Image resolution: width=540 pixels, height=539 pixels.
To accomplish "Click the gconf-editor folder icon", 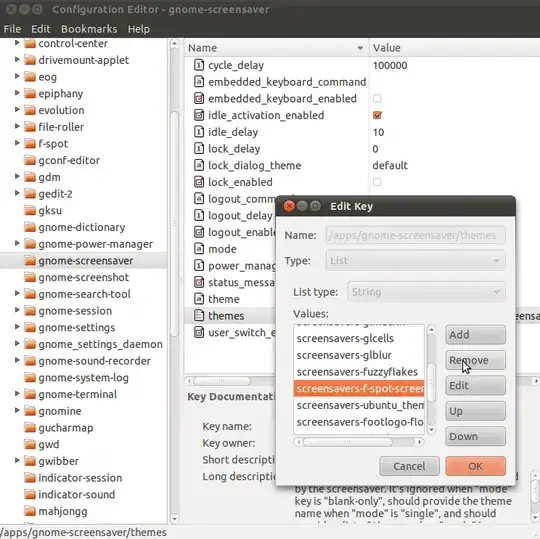I will [30, 160].
